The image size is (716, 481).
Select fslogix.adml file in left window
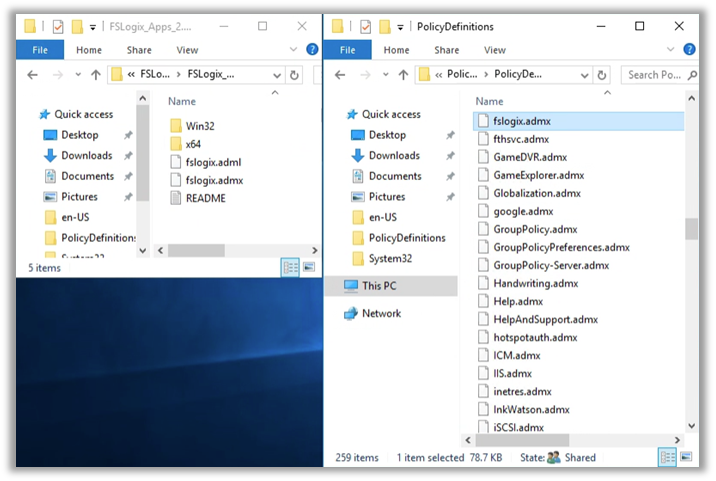pos(213,162)
